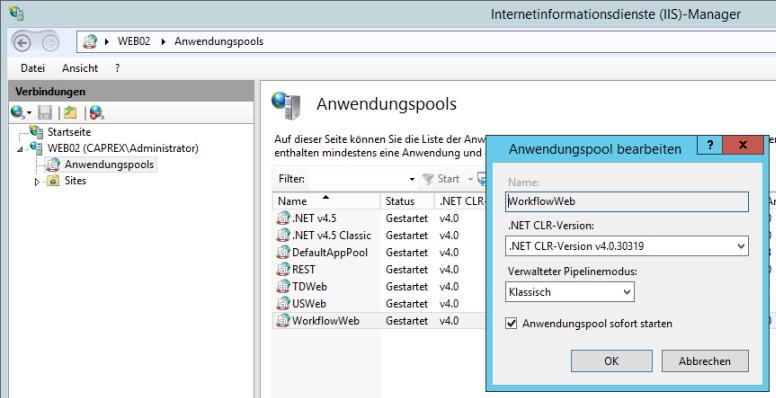Select the TDWeb row name
Image resolution: width=776 pixels, height=398 pixels.
click(x=310, y=287)
